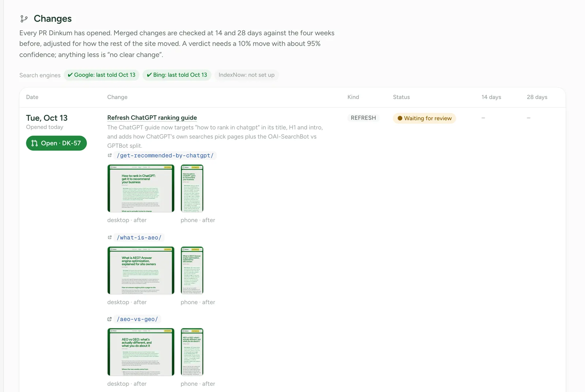Open pull request DK-57 button
Viewport: 585px width, 392px height.
(56, 143)
